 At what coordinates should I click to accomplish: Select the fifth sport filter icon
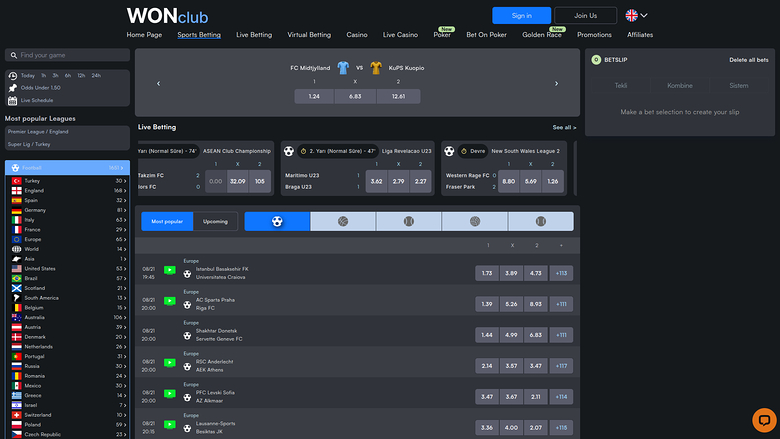(541, 221)
